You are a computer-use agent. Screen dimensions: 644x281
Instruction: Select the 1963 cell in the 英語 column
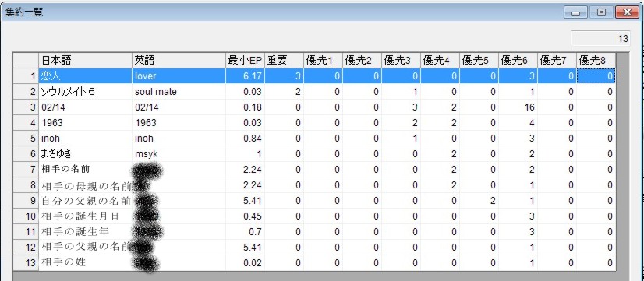[x=179, y=123]
